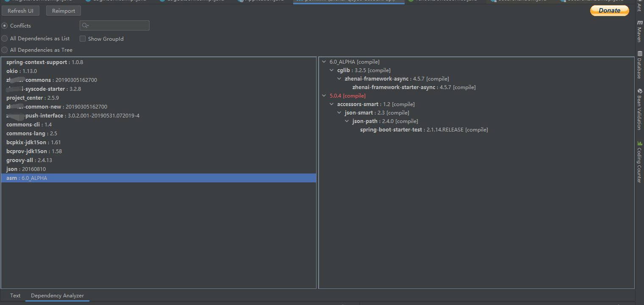The height and width of the screenshot is (305, 644).
Task: Select spring-context-support : 1.0.8 in list
Action: click(158, 62)
